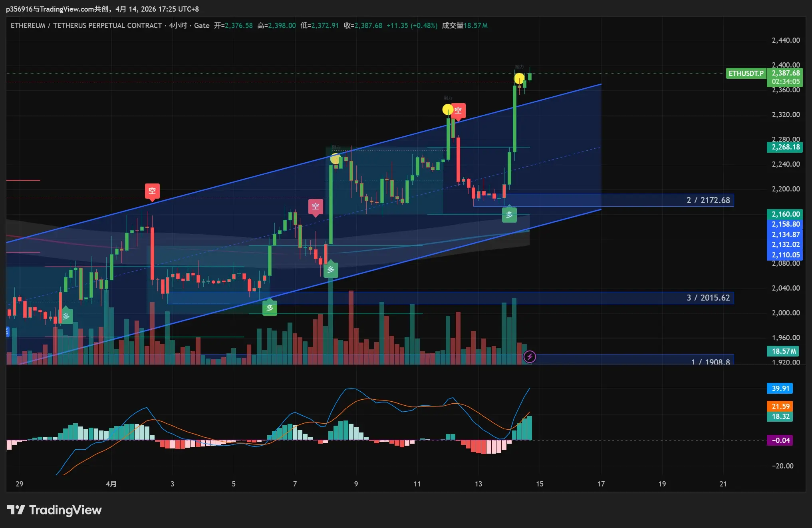
Task: Click the chart title ETHEREUM / TETHERUS PERPETUAL CONTRACT
Action: tap(86, 26)
